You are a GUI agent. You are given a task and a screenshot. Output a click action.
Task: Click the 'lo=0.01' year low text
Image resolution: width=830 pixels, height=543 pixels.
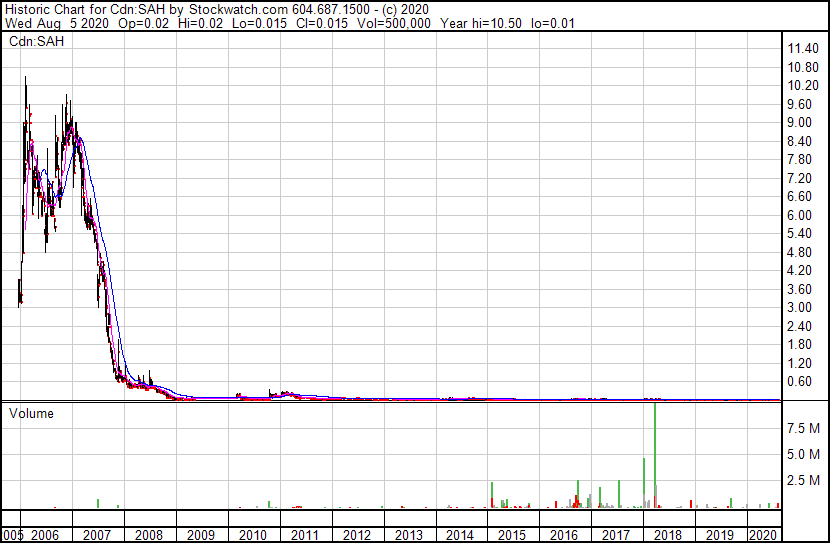coord(553,23)
